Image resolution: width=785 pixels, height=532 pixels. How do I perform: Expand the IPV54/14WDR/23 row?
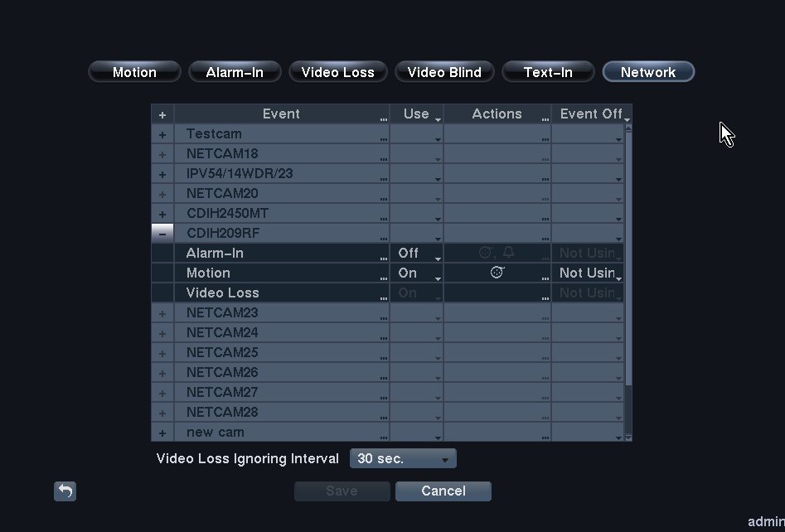(x=162, y=174)
